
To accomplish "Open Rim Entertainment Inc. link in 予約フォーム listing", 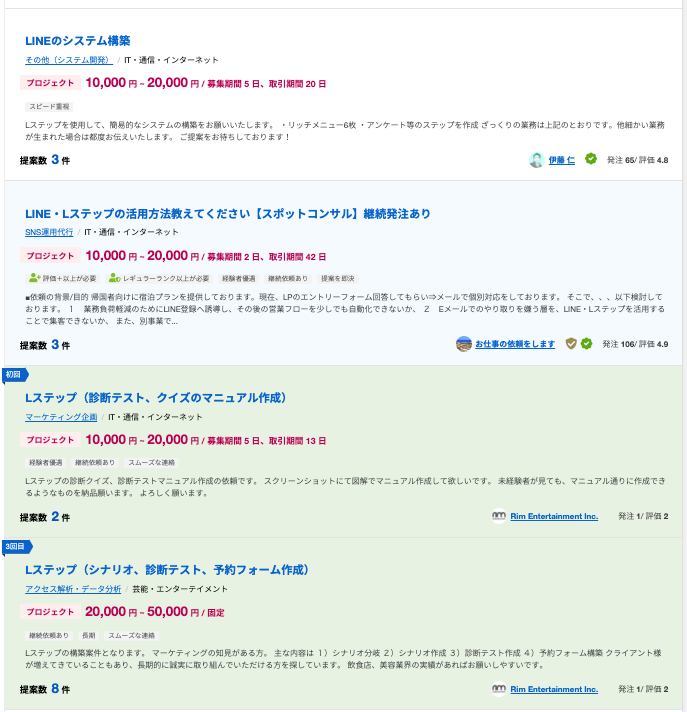I will (554, 689).
